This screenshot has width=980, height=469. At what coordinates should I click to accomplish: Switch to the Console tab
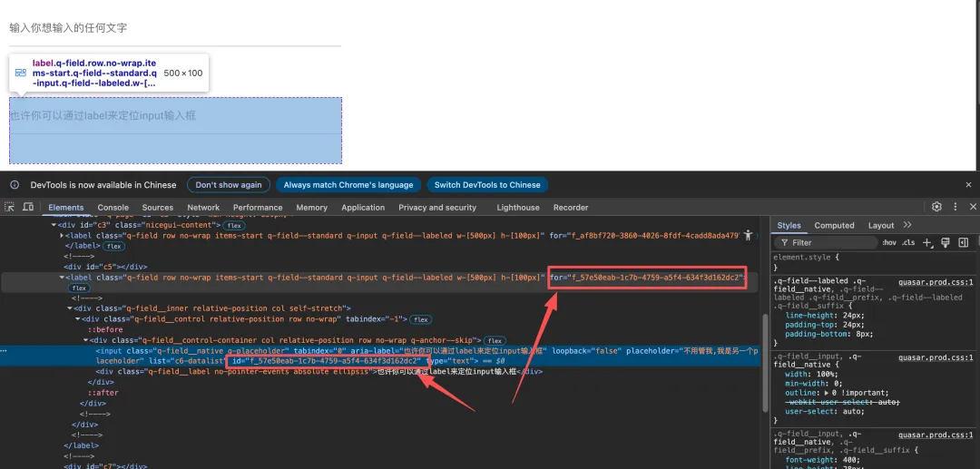pos(113,208)
